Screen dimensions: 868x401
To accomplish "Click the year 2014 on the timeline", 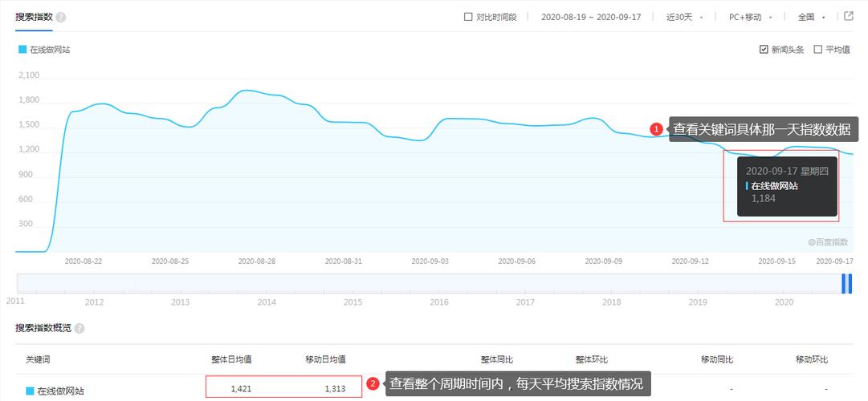I will click(x=267, y=302).
